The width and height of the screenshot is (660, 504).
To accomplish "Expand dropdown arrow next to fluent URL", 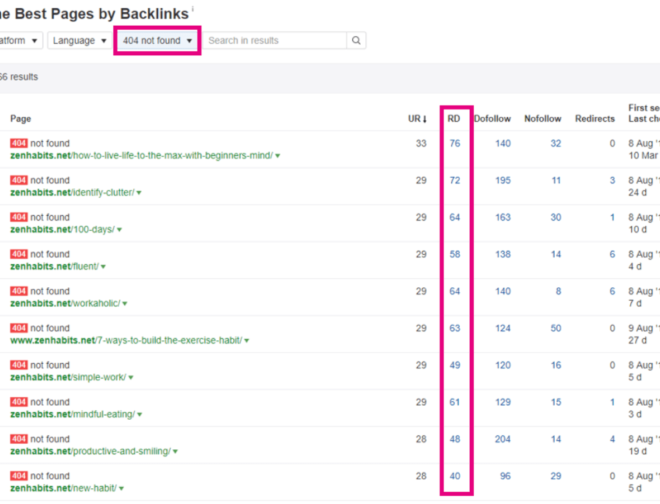I will coord(103,267).
